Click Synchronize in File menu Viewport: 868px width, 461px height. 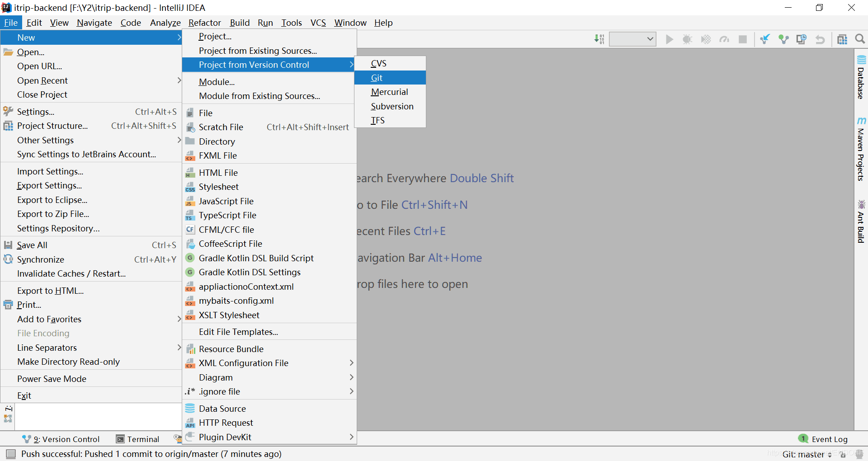tap(91, 259)
